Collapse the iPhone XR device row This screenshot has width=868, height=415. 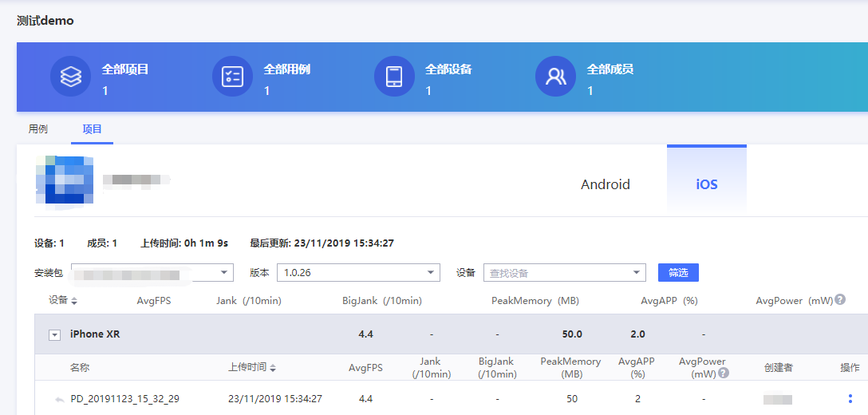pos(55,335)
